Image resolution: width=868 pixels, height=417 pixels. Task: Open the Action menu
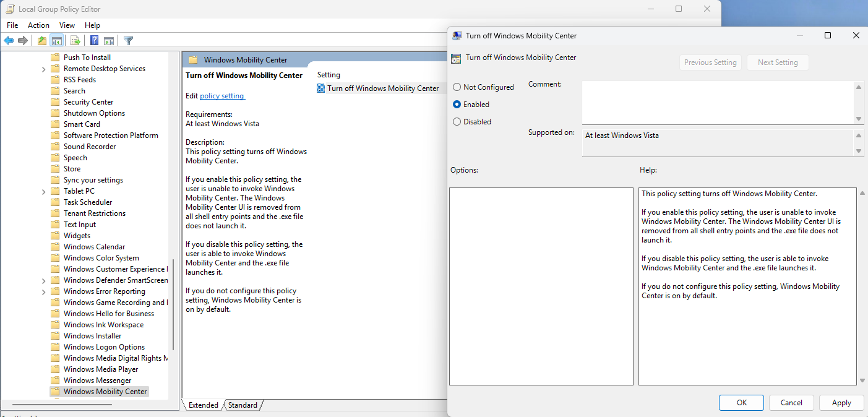click(x=38, y=25)
